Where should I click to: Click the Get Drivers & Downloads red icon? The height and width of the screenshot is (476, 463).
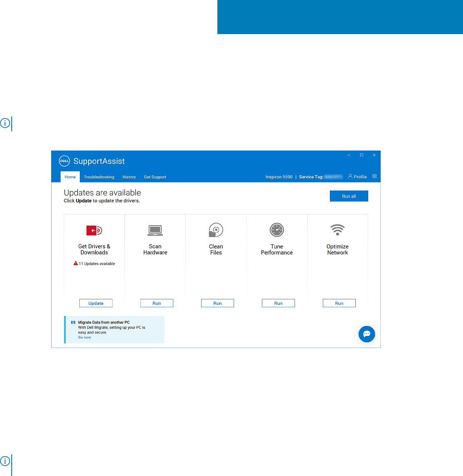[x=94, y=230]
